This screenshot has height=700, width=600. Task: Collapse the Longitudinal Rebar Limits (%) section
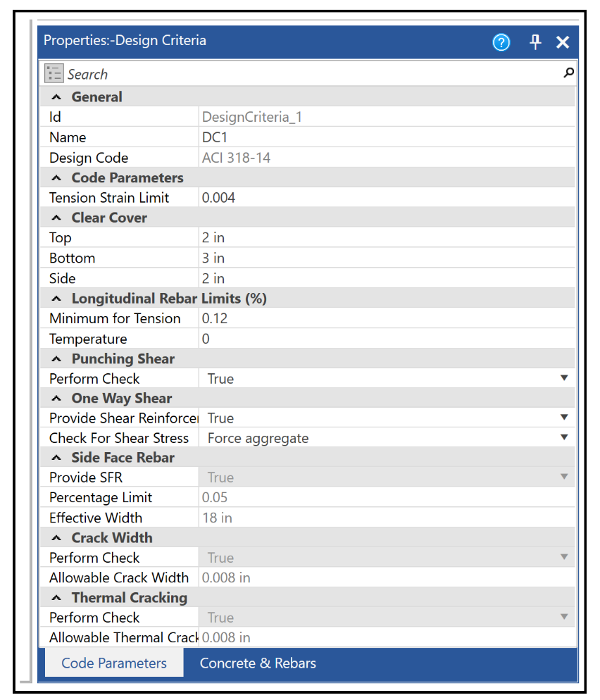pos(56,298)
